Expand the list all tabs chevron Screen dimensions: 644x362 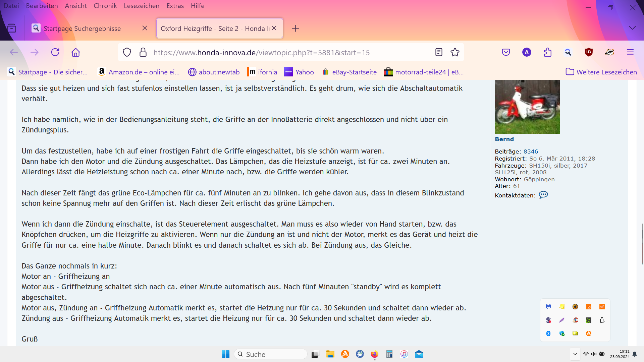tap(632, 28)
